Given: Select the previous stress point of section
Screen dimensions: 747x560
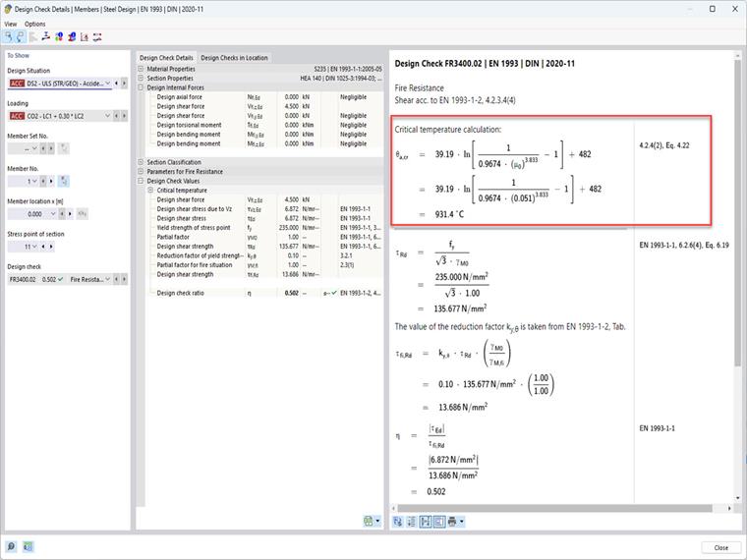Looking at the screenshot, I should coord(43,247).
